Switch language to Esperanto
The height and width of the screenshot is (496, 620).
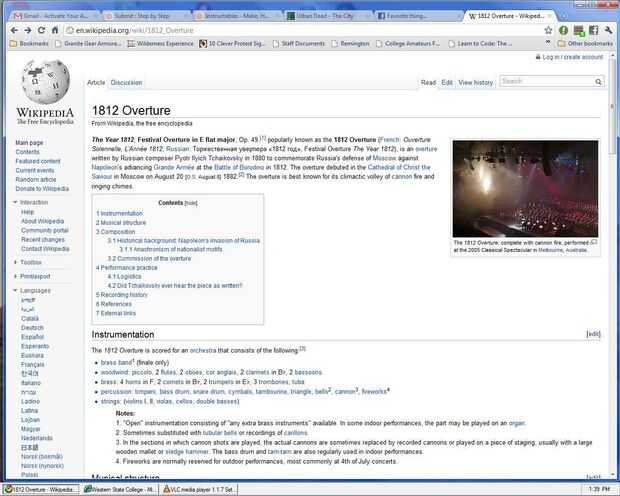pyautogui.click(x=35, y=346)
